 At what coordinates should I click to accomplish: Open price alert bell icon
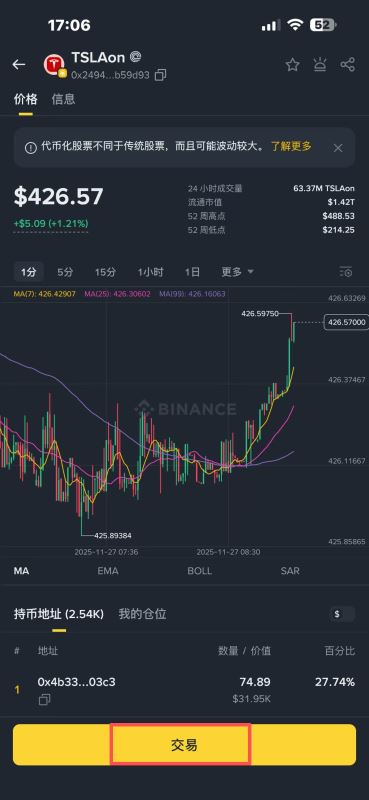click(320, 65)
